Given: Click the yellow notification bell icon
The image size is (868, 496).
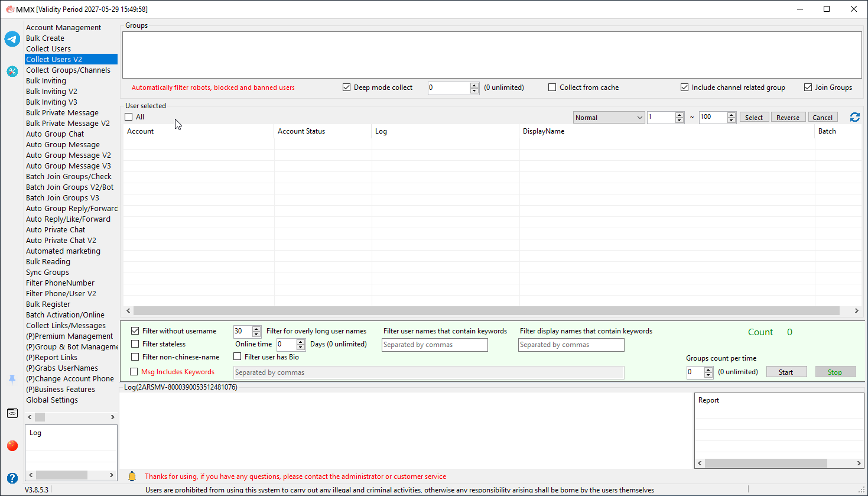Looking at the screenshot, I should 132,476.
